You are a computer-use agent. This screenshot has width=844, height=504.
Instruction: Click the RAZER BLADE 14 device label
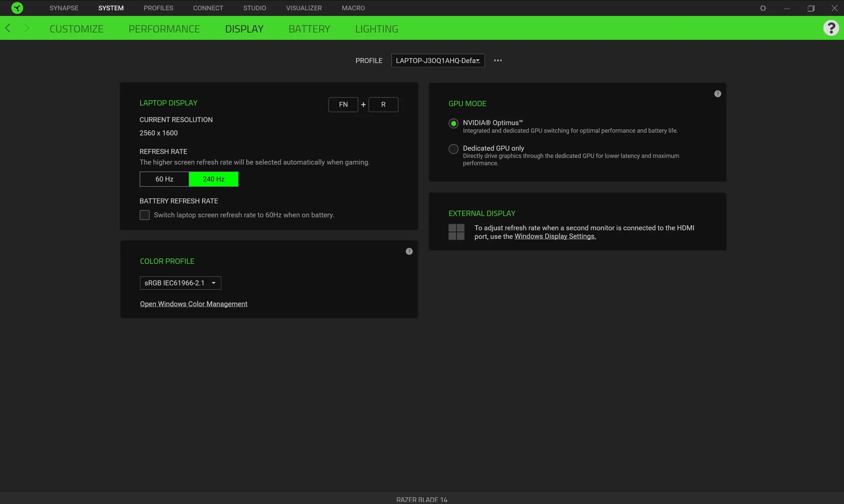point(422,500)
